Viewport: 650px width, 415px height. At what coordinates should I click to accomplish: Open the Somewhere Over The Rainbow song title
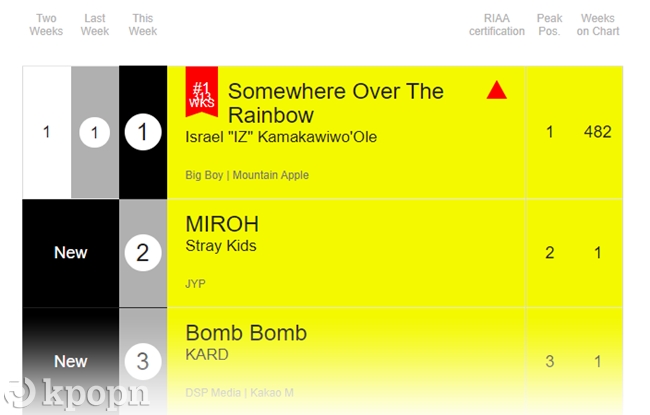[335, 103]
